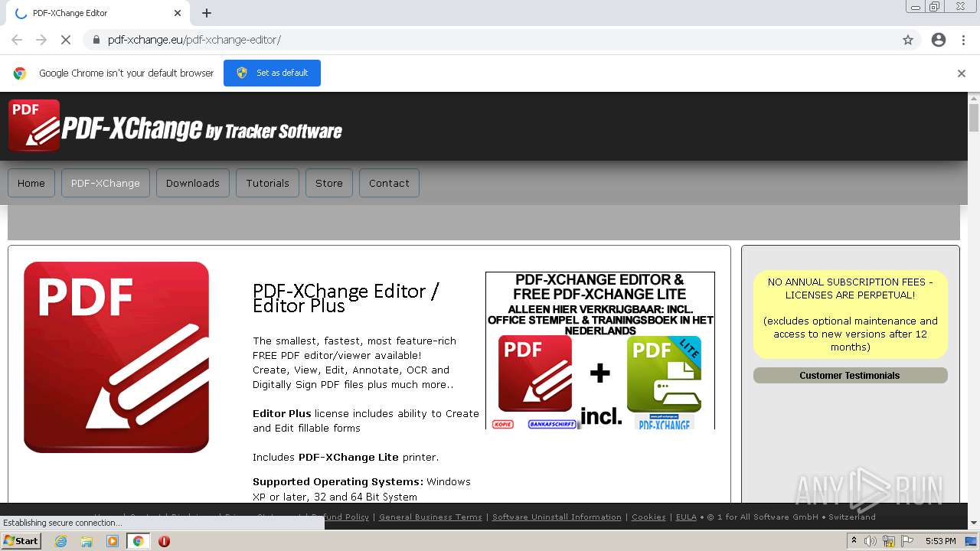The width and height of the screenshot is (980, 551).
Task: Open media player taskbar icon
Action: pos(113,541)
